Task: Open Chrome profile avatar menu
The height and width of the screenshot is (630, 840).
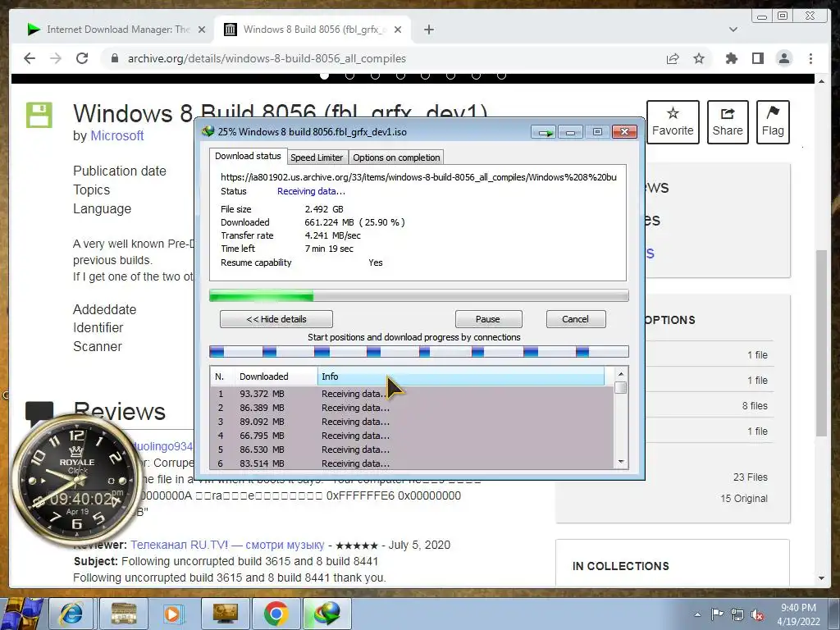Action: (x=783, y=58)
